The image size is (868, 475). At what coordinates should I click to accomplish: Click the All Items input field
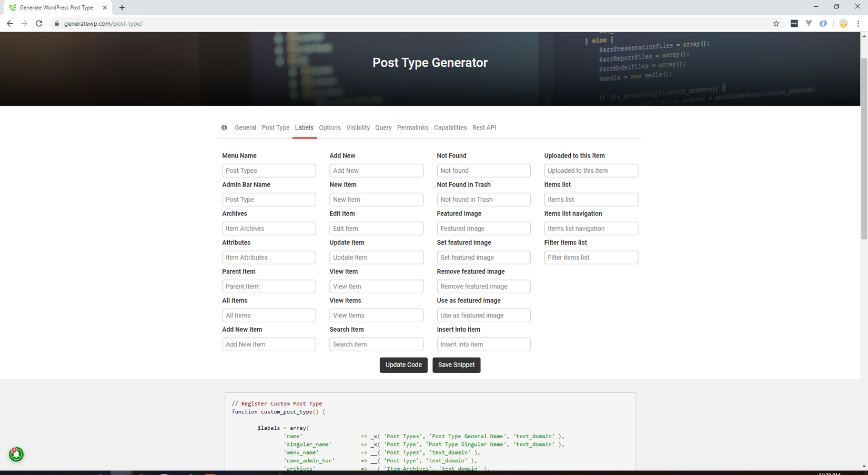269,315
